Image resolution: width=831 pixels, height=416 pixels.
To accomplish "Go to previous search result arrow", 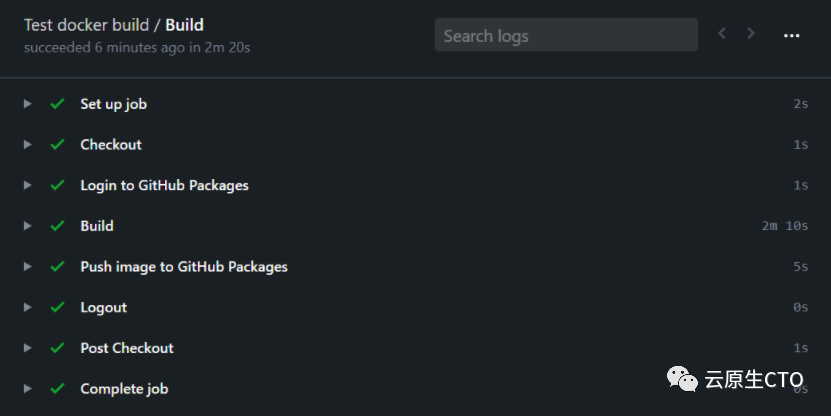I will click(x=722, y=34).
